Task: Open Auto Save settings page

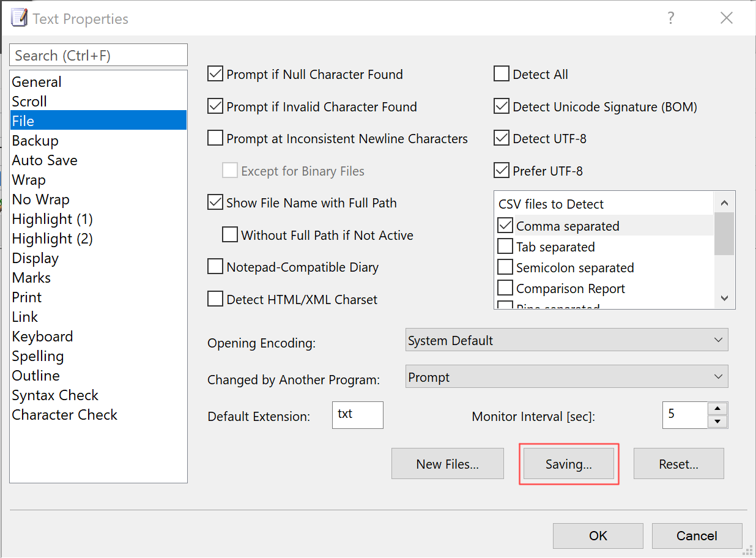Action: click(x=98, y=160)
